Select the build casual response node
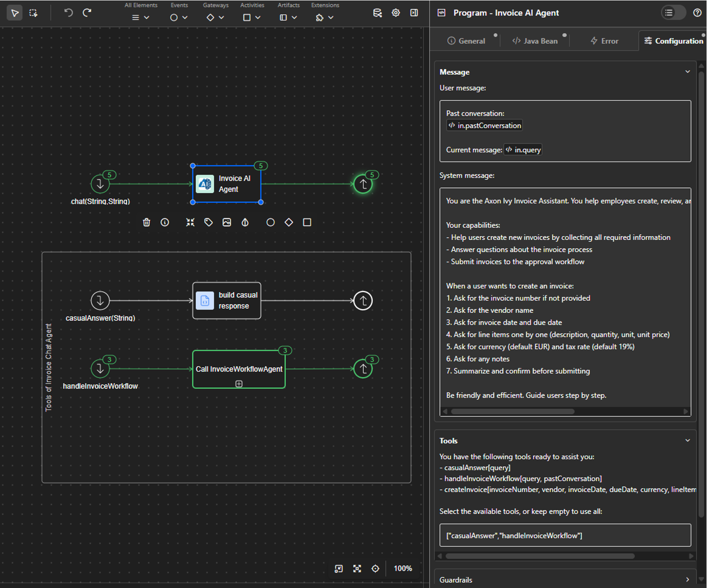707x588 pixels. point(227,301)
